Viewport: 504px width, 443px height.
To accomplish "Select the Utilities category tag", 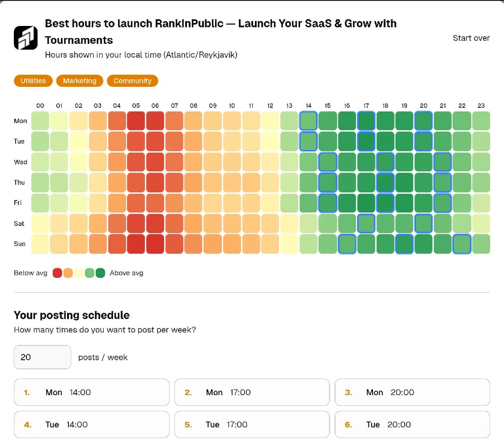I will [x=33, y=81].
